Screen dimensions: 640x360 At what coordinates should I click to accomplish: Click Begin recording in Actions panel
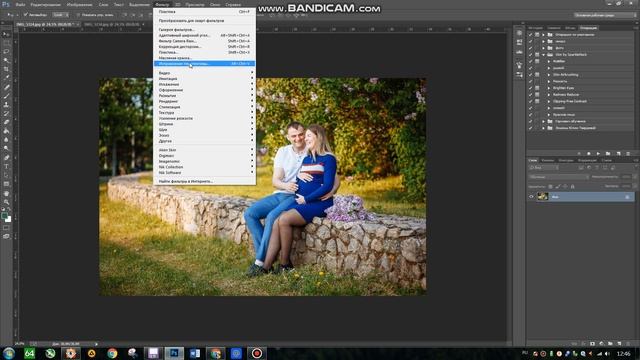point(589,153)
